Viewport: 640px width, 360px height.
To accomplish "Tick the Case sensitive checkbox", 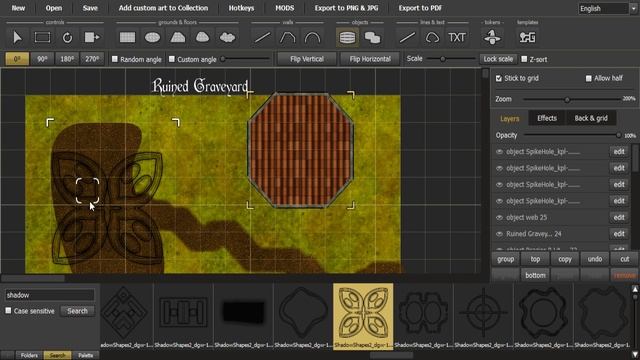I will point(8,311).
